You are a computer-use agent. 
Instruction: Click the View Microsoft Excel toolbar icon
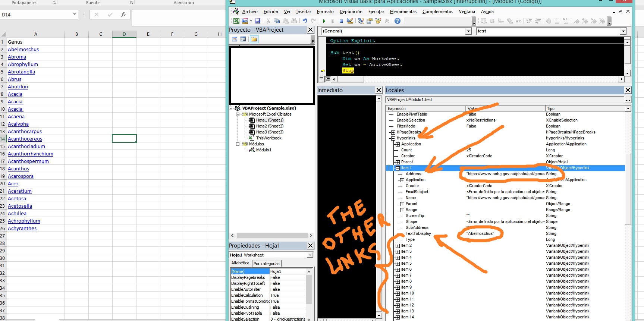236,21
